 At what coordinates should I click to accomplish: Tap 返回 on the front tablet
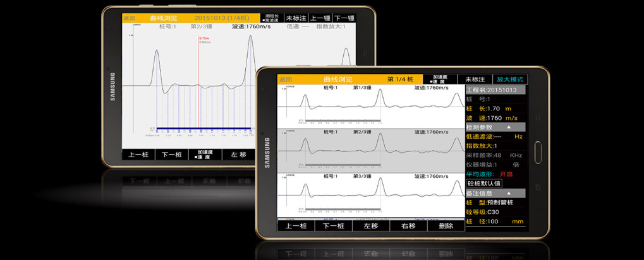[286, 80]
